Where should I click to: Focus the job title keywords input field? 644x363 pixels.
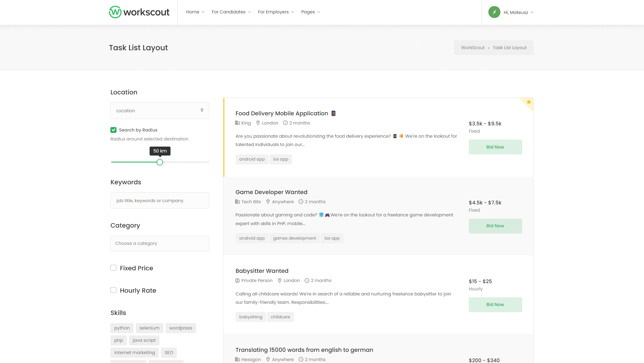tap(160, 200)
